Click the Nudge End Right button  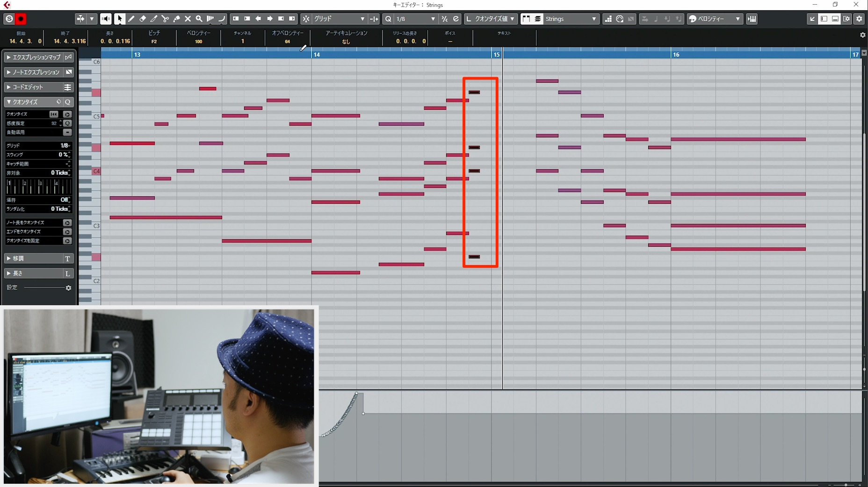click(292, 19)
